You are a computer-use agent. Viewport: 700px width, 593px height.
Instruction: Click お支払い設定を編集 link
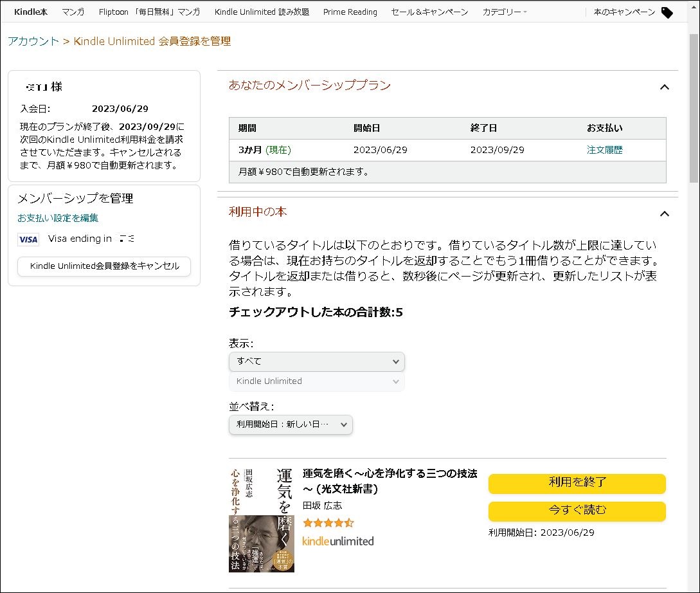[58, 218]
